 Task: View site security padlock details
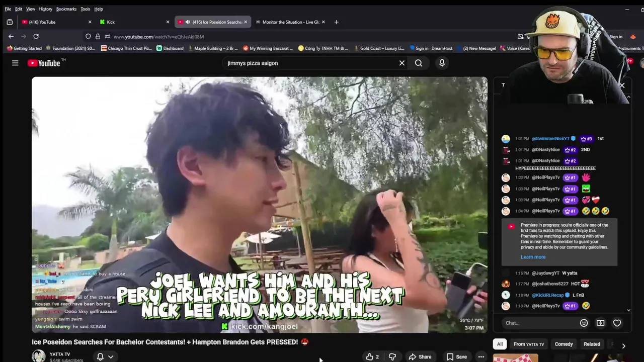click(98, 37)
